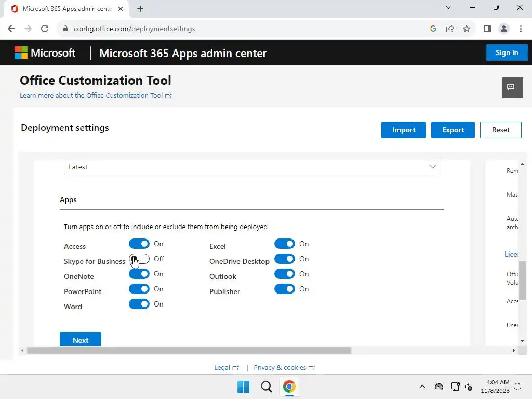Toggle the Excel app switch
532x399 pixels.
[285, 244]
